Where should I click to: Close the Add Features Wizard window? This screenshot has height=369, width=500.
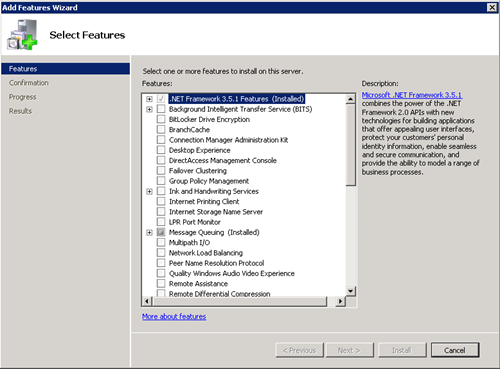pos(492,7)
